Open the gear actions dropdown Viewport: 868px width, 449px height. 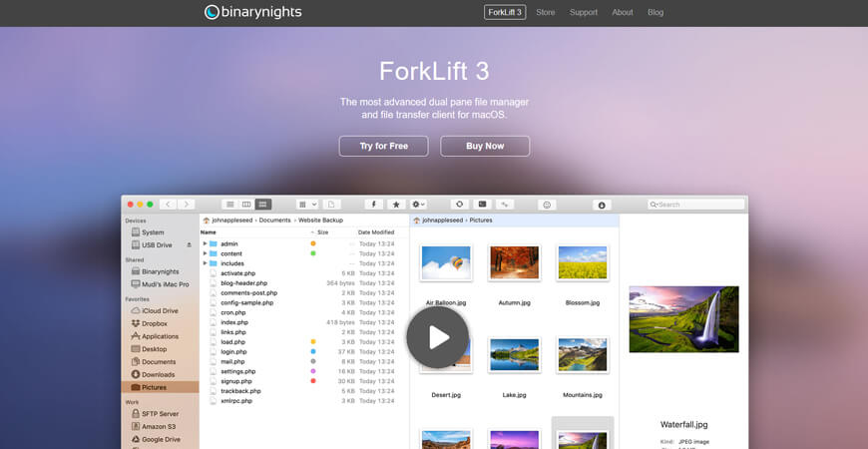(418, 205)
